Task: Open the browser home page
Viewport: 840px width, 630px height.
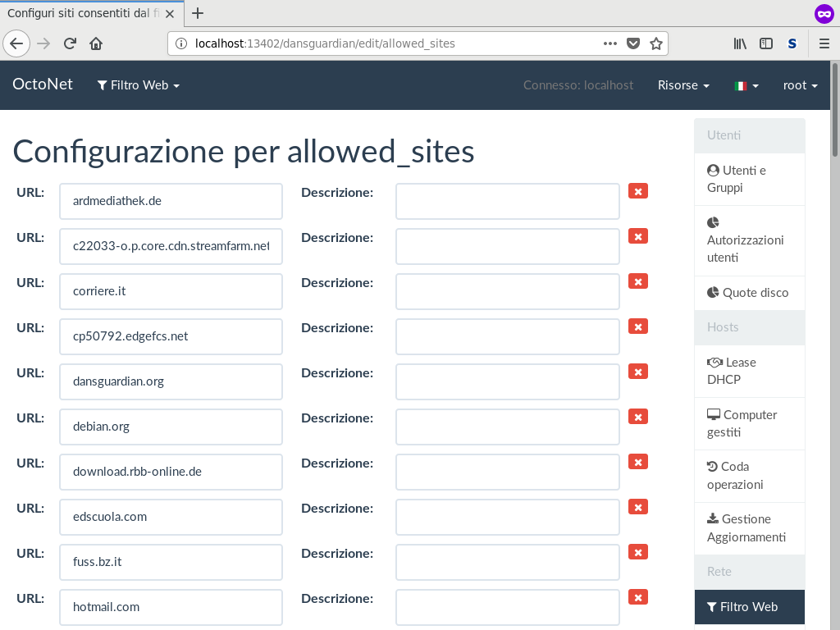Action: click(96, 43)
